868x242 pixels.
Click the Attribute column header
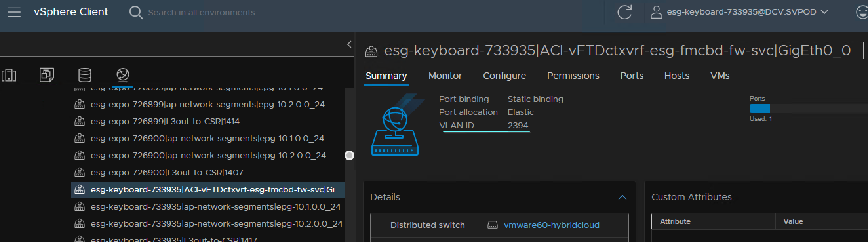[675, 221]
